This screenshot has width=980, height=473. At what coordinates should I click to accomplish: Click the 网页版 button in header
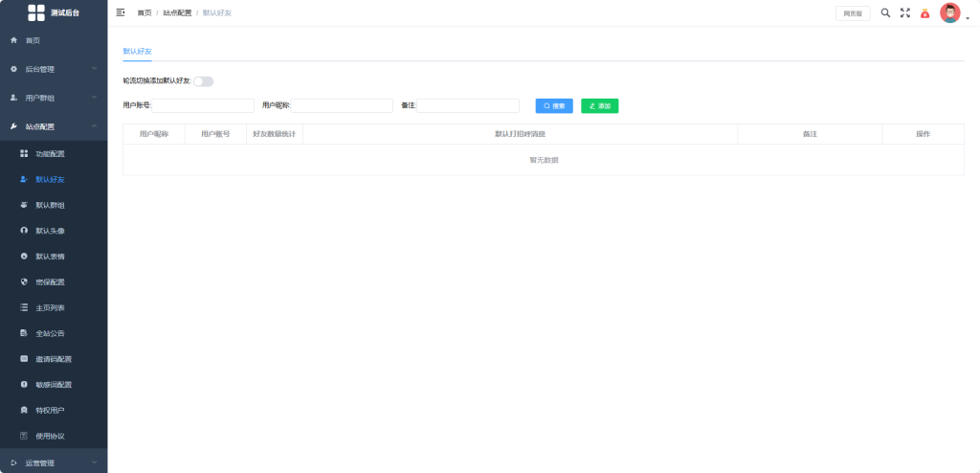click(x=853, y=13)
